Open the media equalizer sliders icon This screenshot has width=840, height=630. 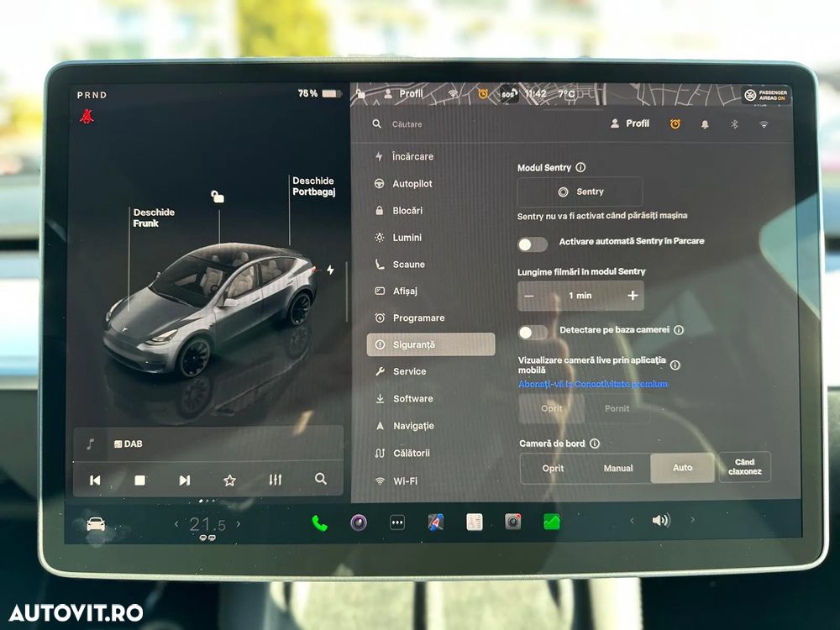tap(275, 480)
